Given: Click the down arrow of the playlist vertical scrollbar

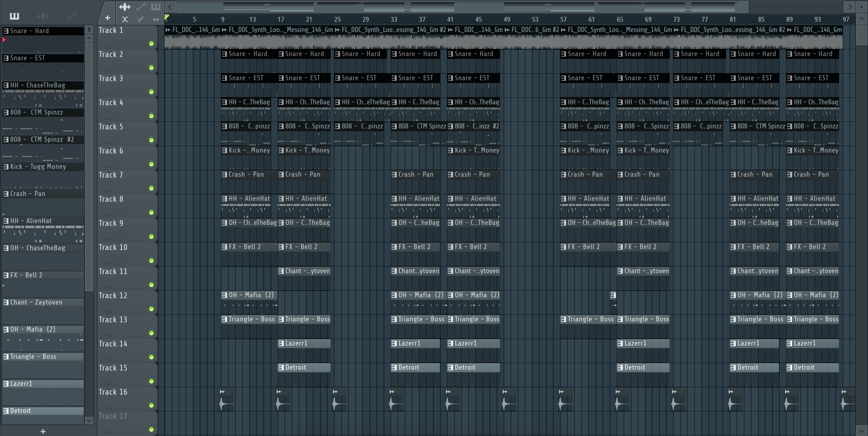Looking at the screenshot, I should tap(862, 431).
